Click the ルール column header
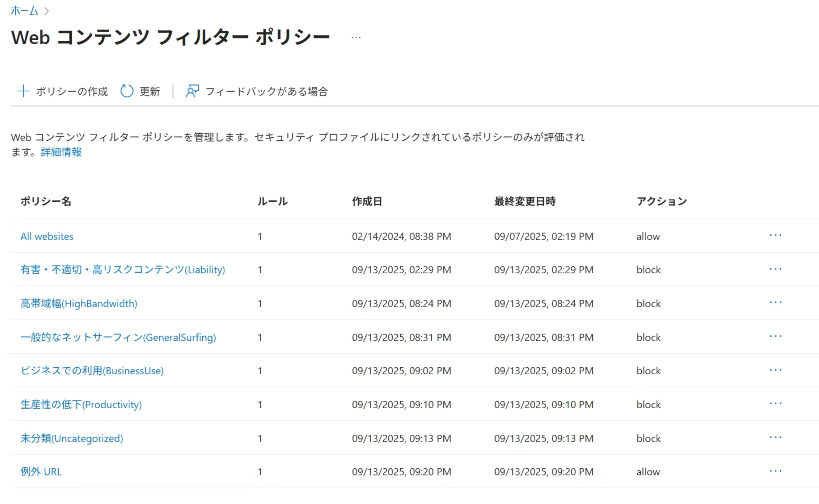Image resolution: width=819 pixels, height=504 pixels. pyautogui.click(x=272, y=201)
